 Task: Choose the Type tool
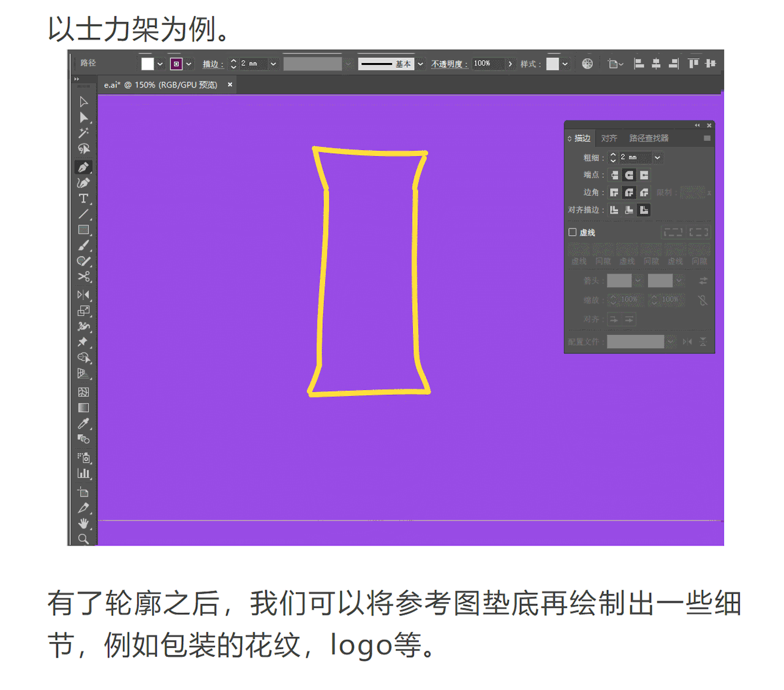click(x=84, y=198)
